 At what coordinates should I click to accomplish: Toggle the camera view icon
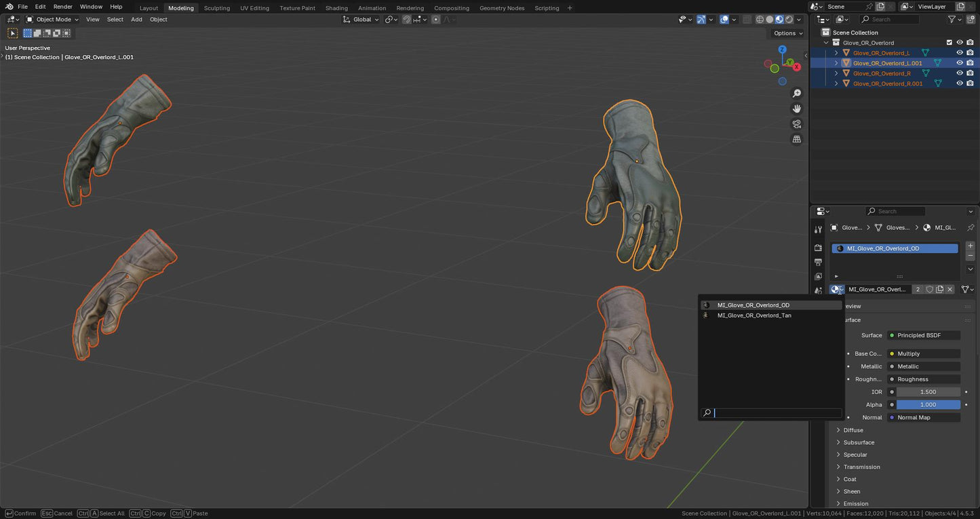tap(797, 124)
